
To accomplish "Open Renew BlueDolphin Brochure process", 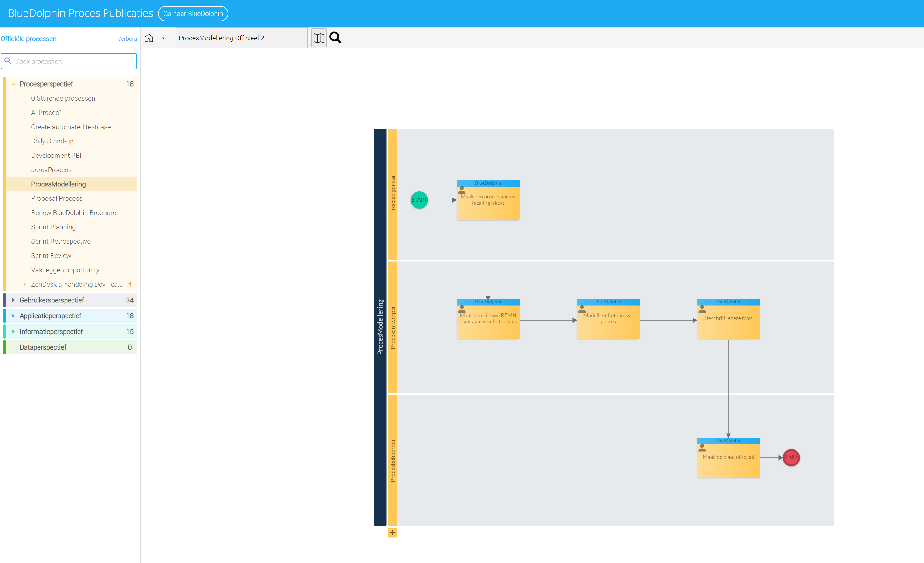I will (73, 213).
